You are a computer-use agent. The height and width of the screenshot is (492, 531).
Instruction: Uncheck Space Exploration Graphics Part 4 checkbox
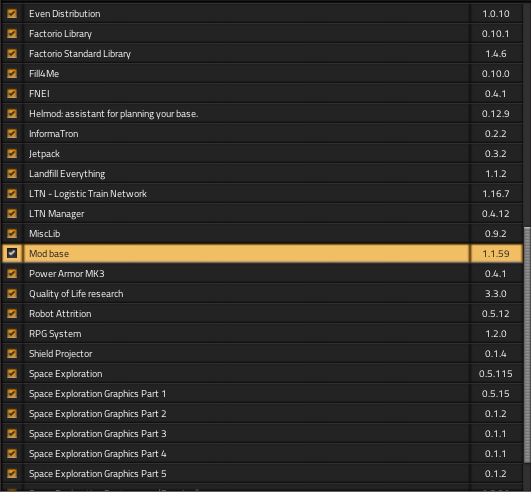pos(12,453)
